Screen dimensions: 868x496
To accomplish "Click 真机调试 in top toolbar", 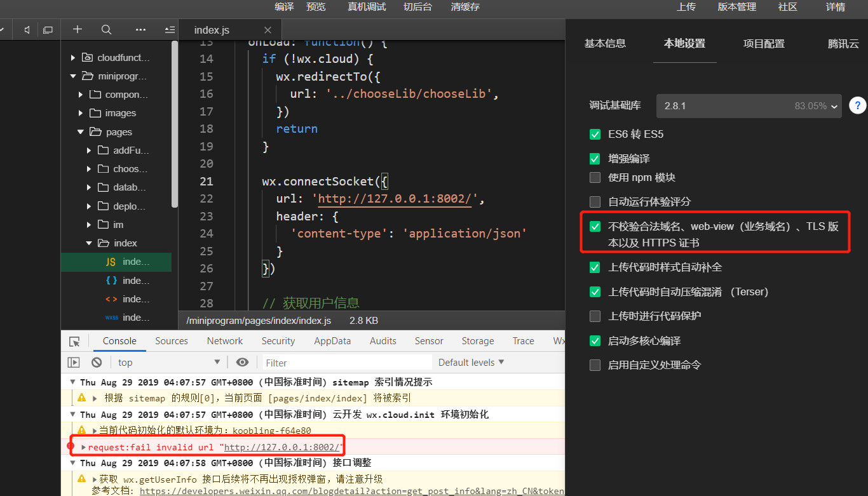I will 367,7.
